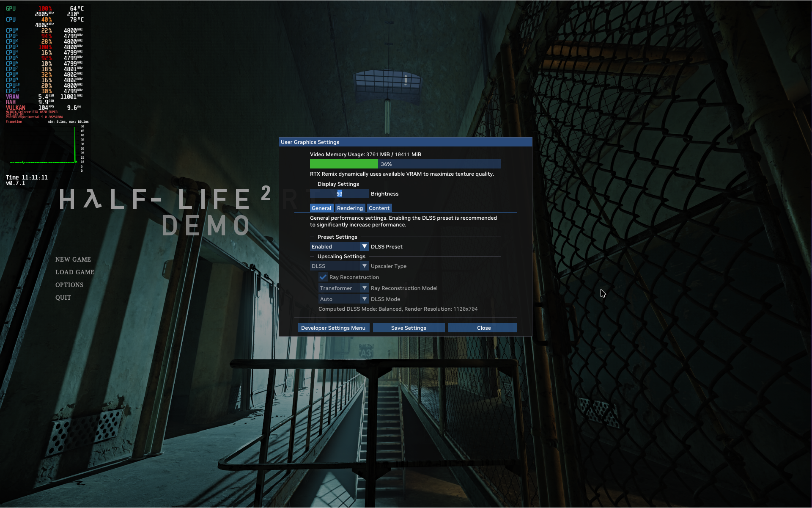Select NEW GAME from main menu

[73, 260]
